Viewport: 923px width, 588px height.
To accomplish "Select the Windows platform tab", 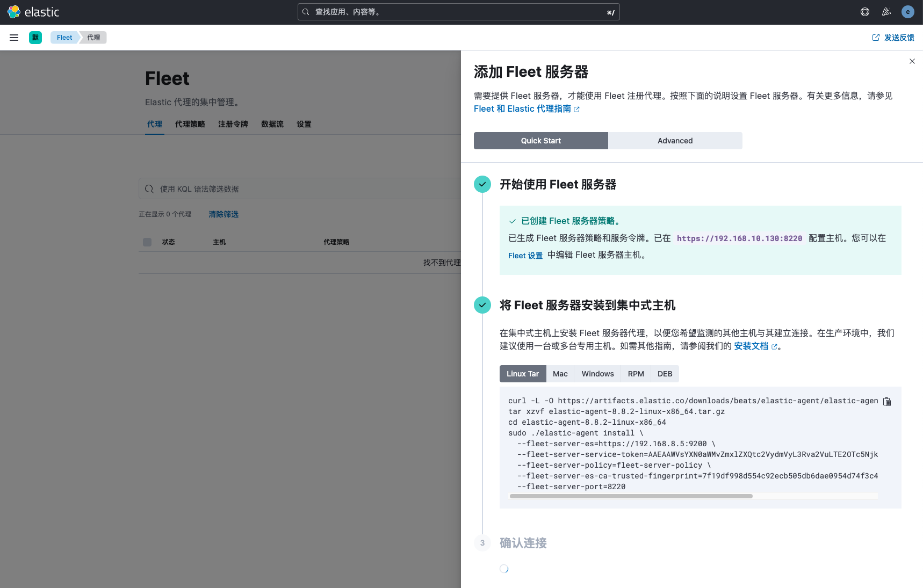I will tap(597, 374).
